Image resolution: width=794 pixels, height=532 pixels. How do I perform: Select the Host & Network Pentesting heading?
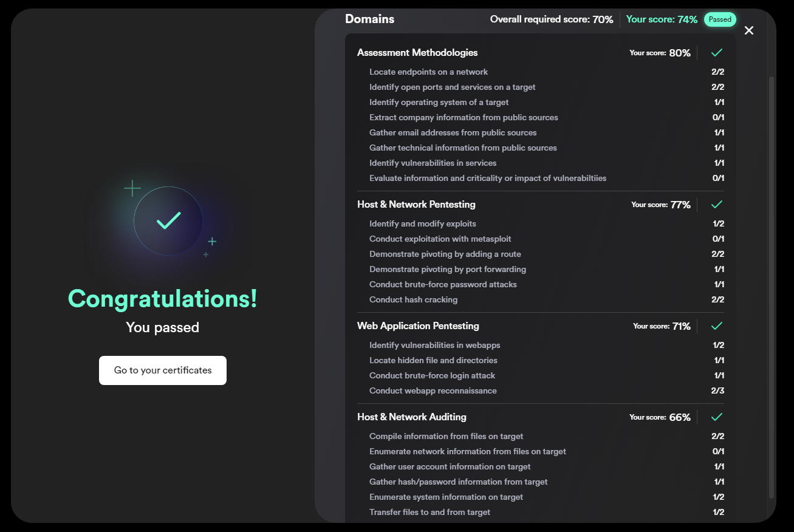[x=416, y=205]
